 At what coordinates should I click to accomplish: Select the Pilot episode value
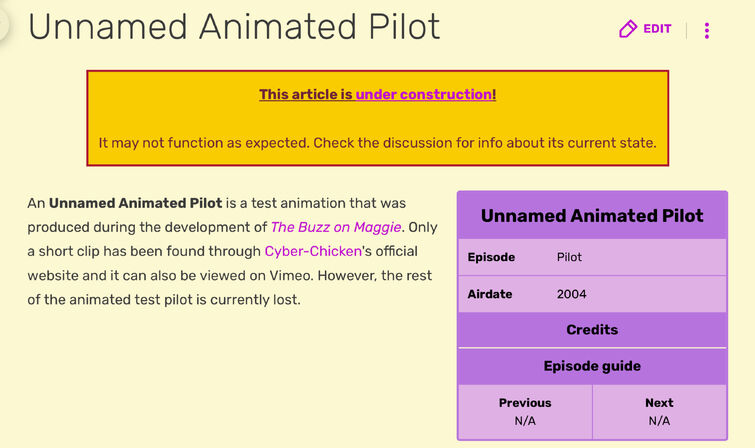pyautogui.click(x=569, y=257)
